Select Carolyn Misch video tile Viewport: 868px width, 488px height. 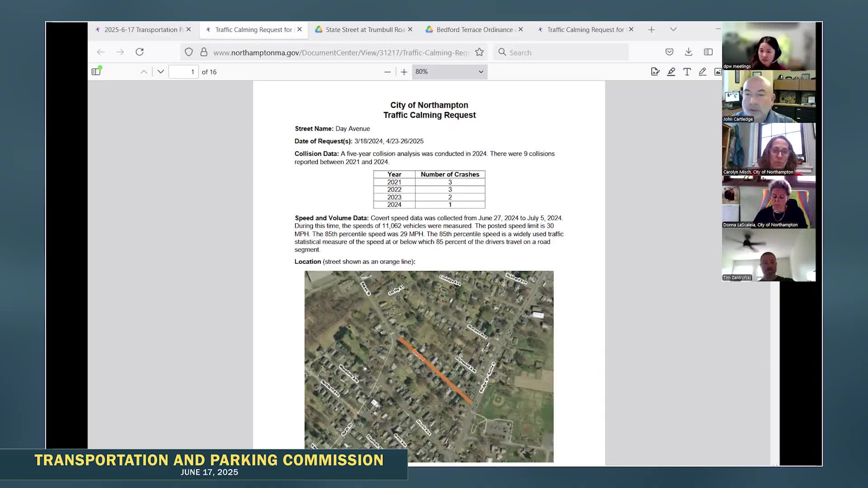769,149
